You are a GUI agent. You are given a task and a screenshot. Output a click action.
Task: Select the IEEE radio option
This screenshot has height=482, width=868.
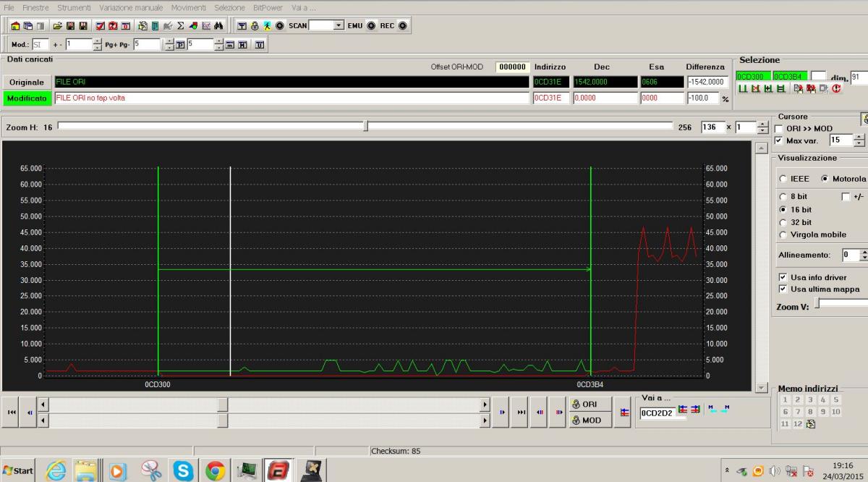coord(783,179)
